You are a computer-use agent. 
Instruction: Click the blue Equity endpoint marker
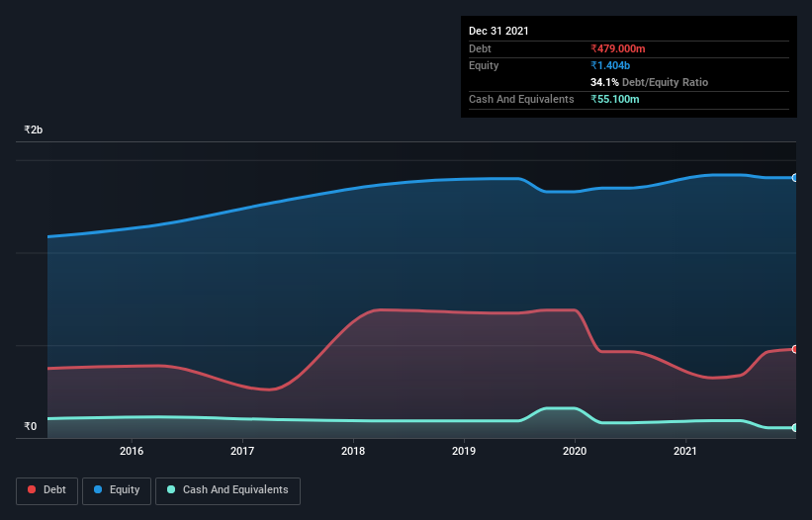coord(795,178)
